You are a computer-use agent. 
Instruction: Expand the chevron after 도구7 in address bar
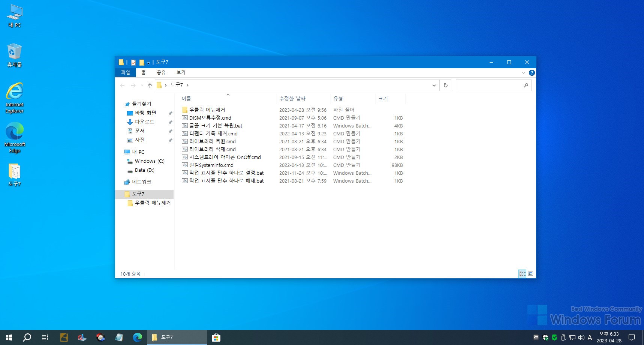point(187,85)
